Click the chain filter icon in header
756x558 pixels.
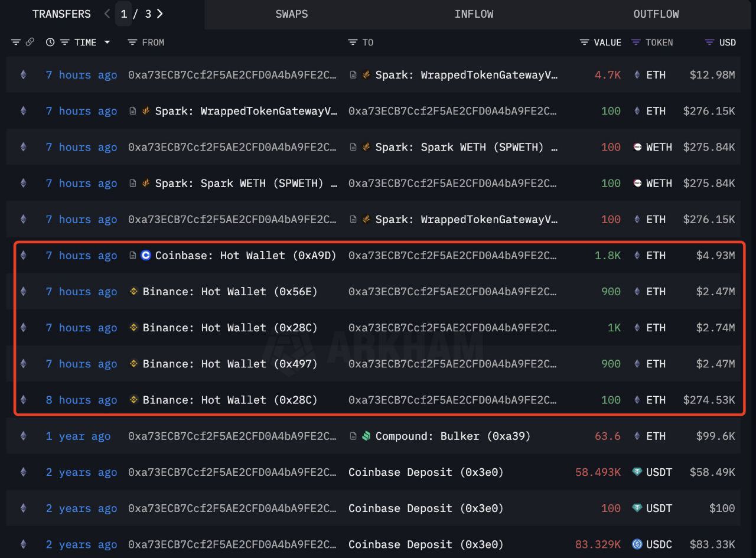16,43
